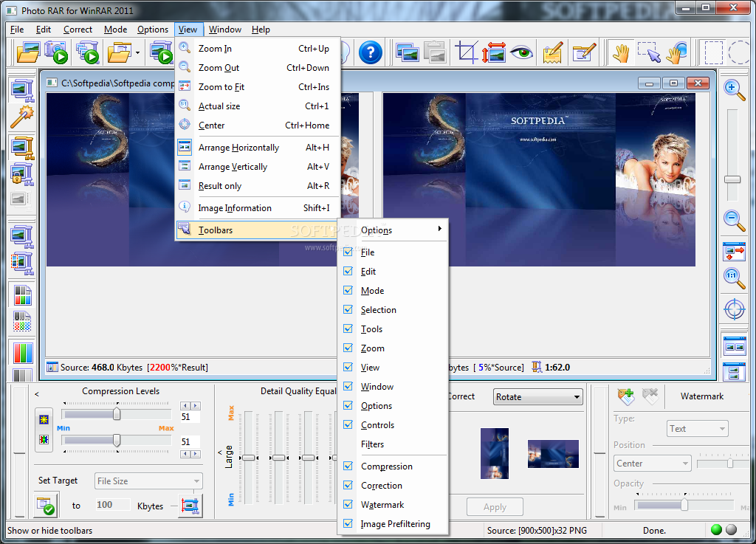Click the batch images play icon in toolbar
This screenshot has width=756, height=544.
87,52
